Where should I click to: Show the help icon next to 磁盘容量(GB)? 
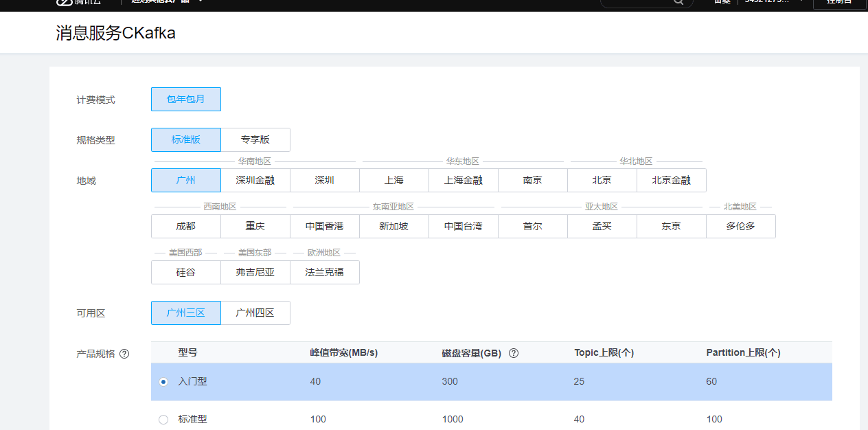point(513,353)
